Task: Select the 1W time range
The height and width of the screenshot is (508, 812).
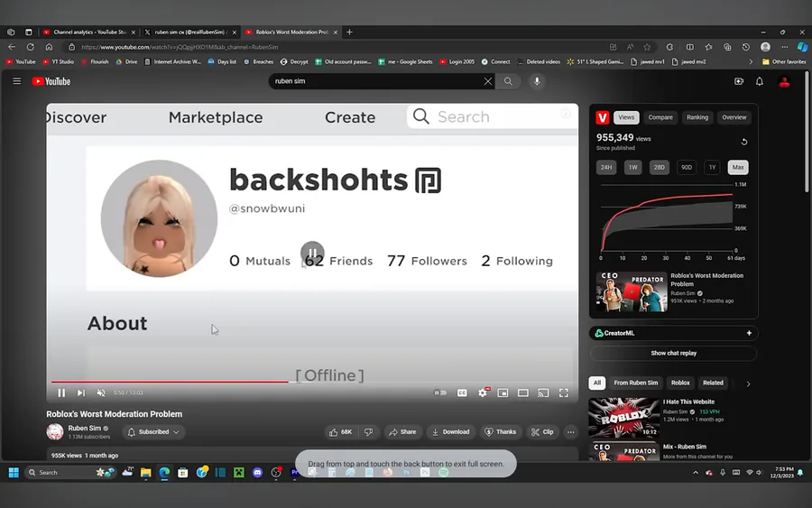Action: tap(632, 167)
